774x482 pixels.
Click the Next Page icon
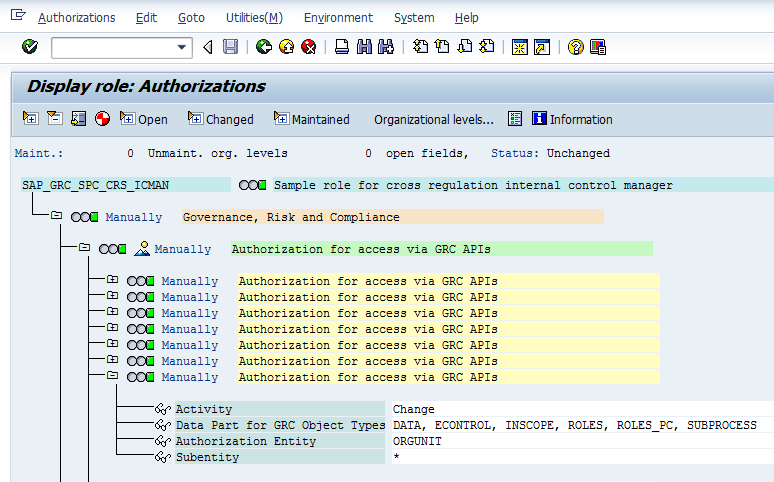pos(464,47)
